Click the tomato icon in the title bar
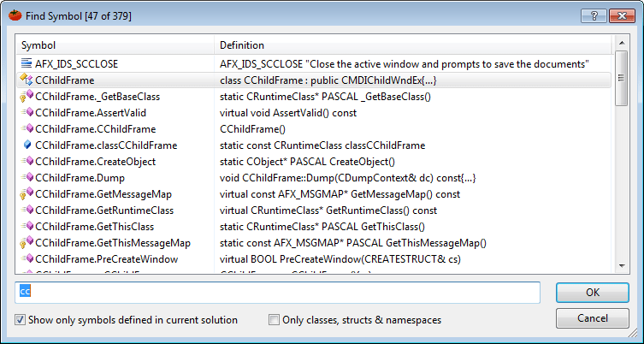Viewport: 644px width, 344px height. point(15,15)
